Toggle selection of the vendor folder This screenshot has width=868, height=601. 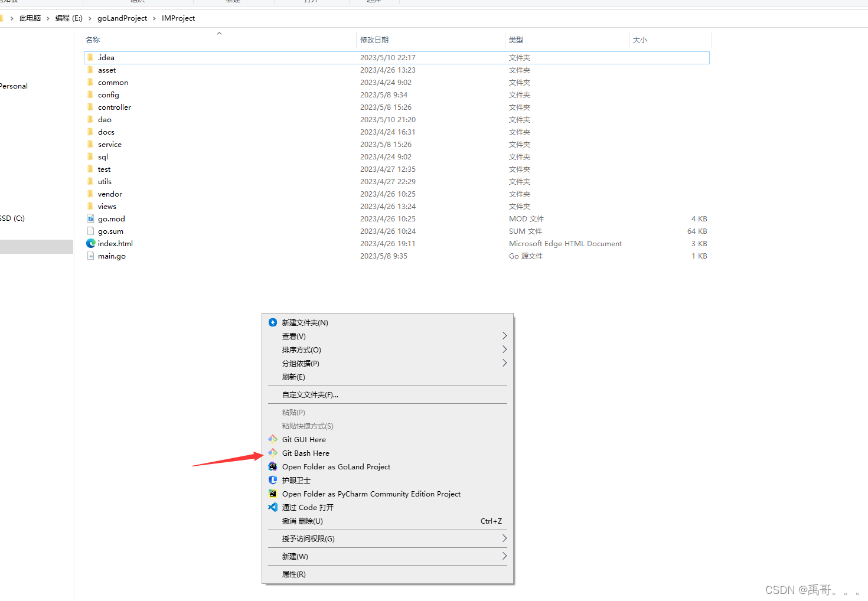pyautogui.click(x=110, y=194)
